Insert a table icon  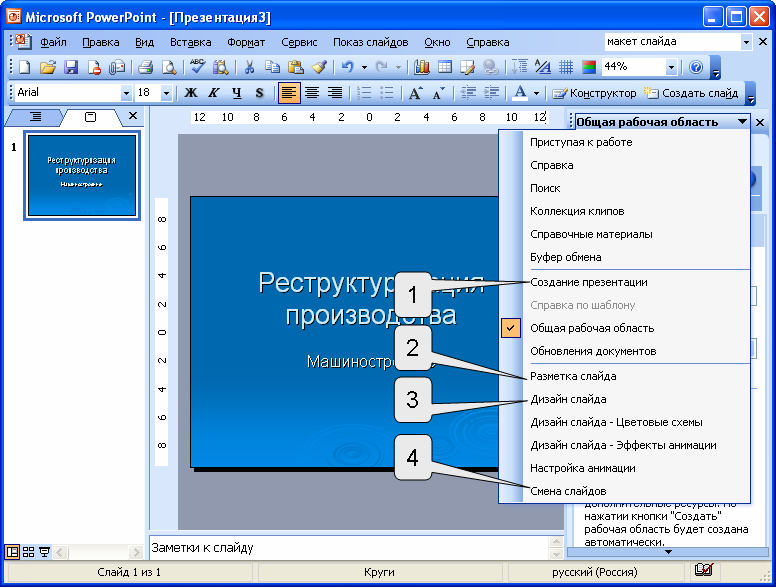click(444, 67)
